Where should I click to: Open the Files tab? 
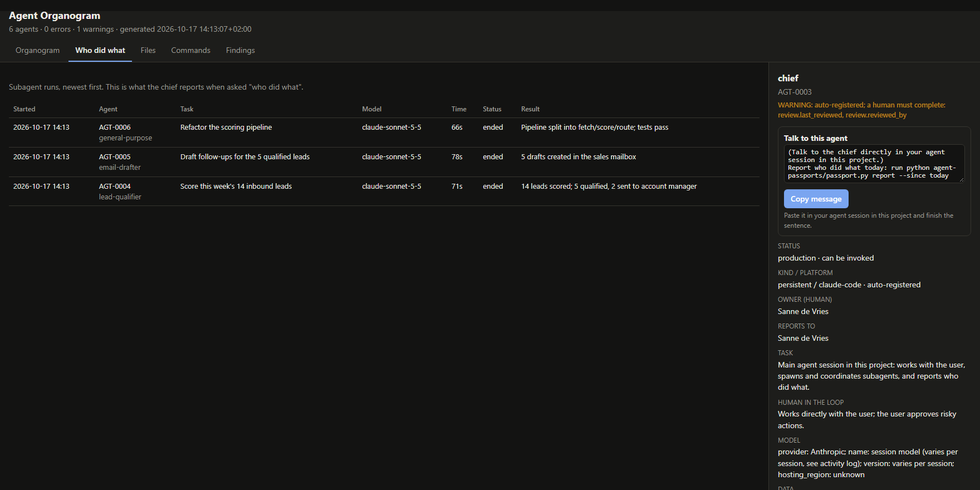[148, 50]
